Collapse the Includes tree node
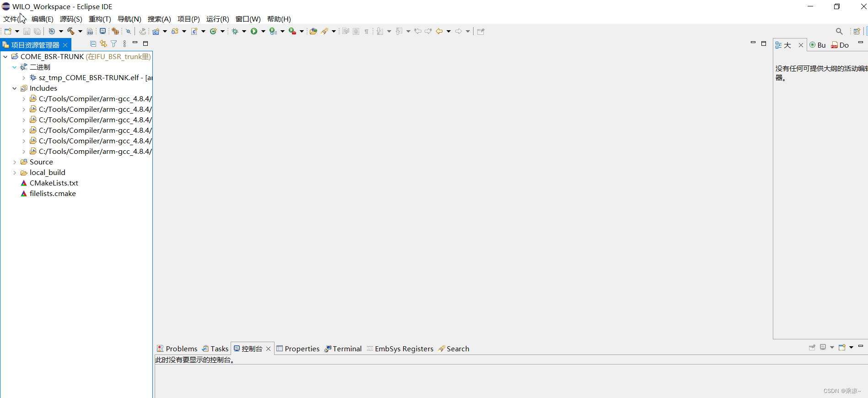The image size is (868, 398). click(x=15, y=88)
